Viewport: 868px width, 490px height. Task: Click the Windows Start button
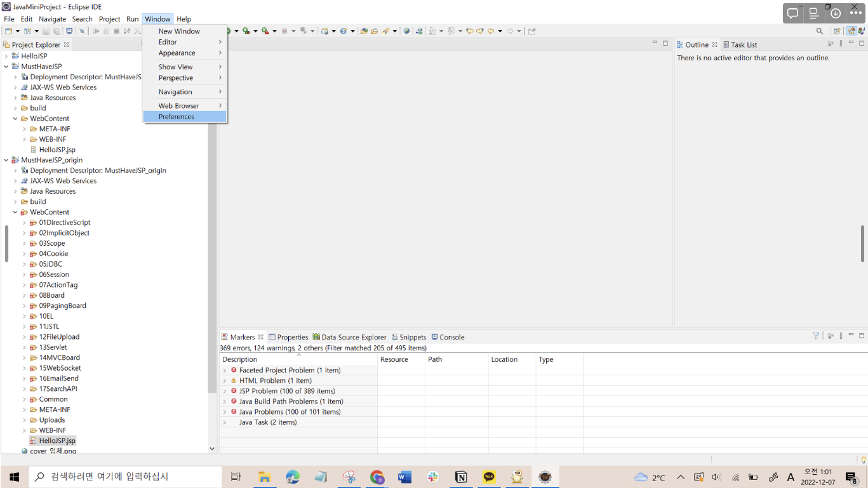click(14, 477)
